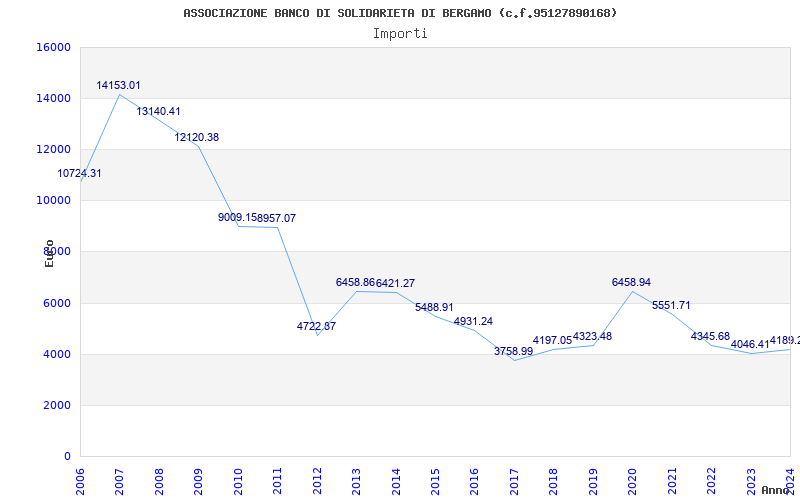Select the 4197.05 data label
Image resolution: width=800 pixels, height=500 pixels.
coord(552,340)
